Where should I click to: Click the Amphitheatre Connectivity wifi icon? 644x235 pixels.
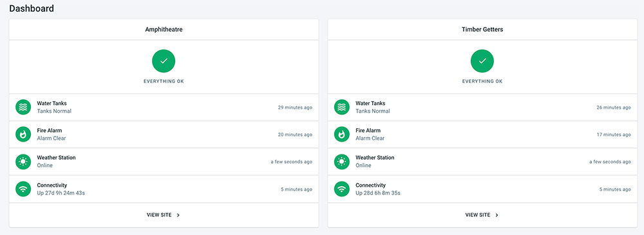pos(23,189)
